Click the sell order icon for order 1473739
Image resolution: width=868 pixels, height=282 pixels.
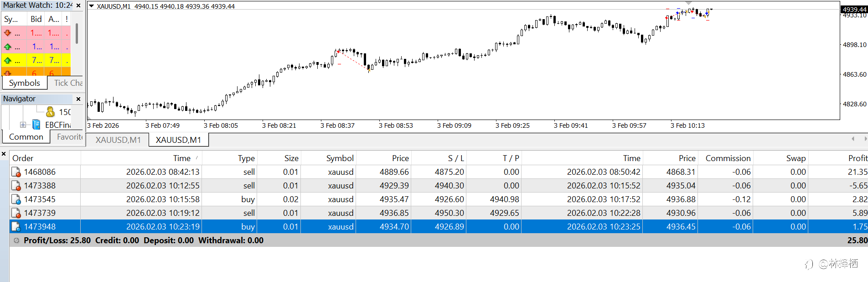16,213
